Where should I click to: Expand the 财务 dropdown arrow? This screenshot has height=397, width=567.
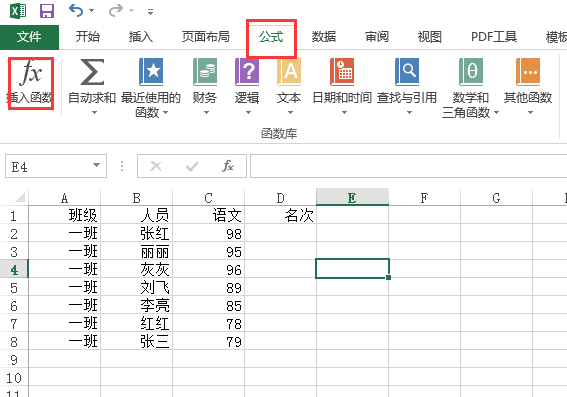pos(206,112)
